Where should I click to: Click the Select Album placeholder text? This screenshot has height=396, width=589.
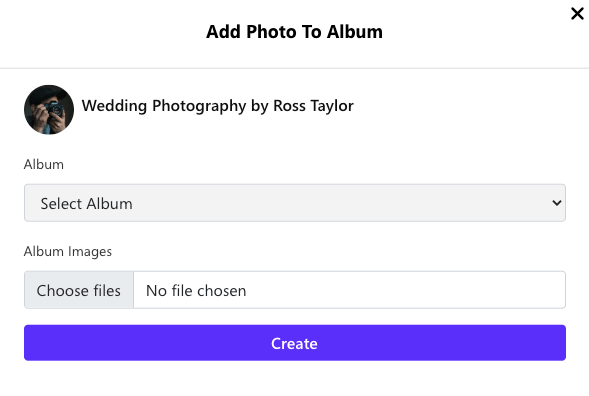(86, 204)
